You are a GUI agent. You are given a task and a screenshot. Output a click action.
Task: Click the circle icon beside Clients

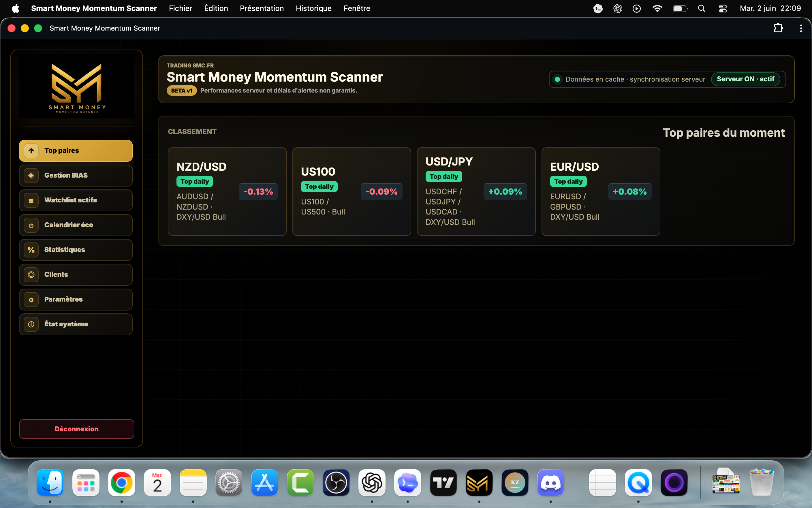[31, 275]
